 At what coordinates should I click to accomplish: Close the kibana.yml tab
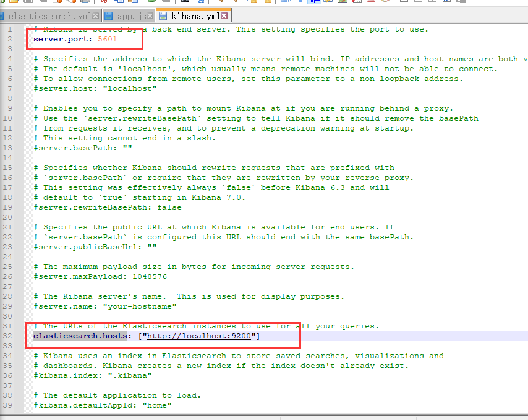[x=224, y=16]
